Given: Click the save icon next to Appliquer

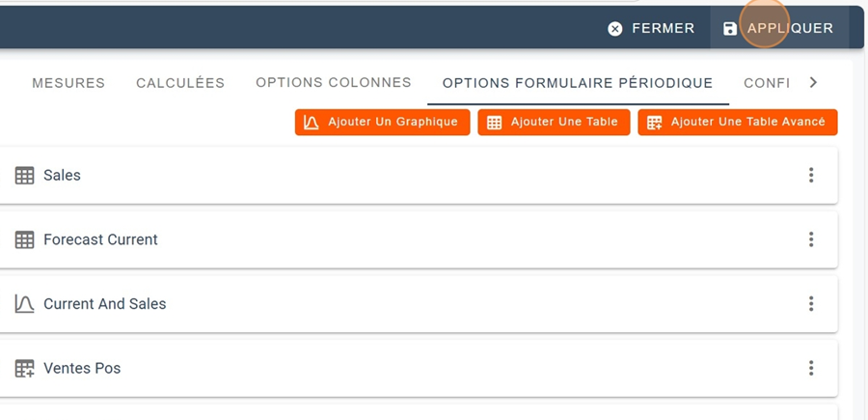Looking at the screenshot, I should click(730, 29).
